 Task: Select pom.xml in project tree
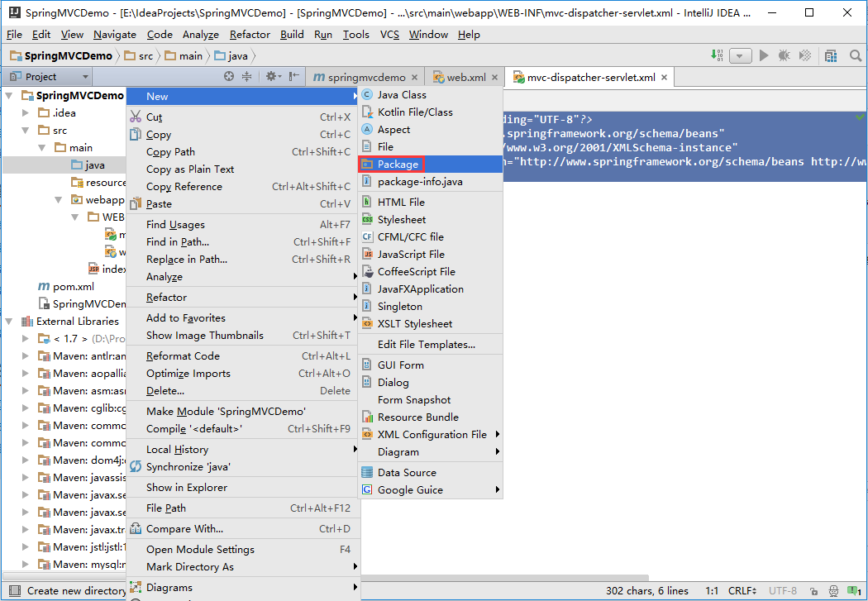66,286
